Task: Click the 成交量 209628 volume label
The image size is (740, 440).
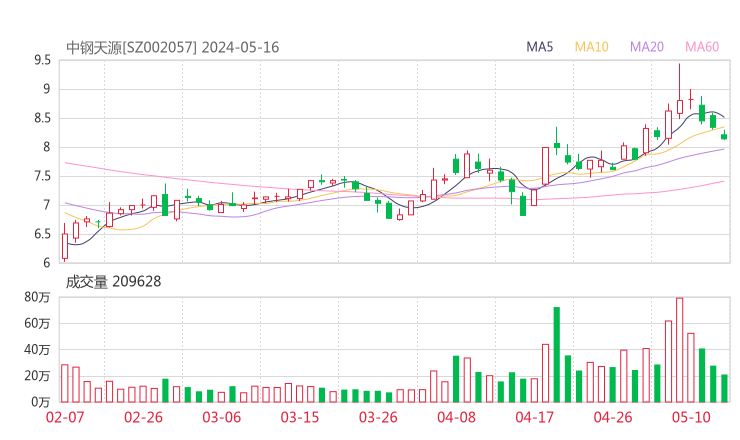Action: (113, 282)
